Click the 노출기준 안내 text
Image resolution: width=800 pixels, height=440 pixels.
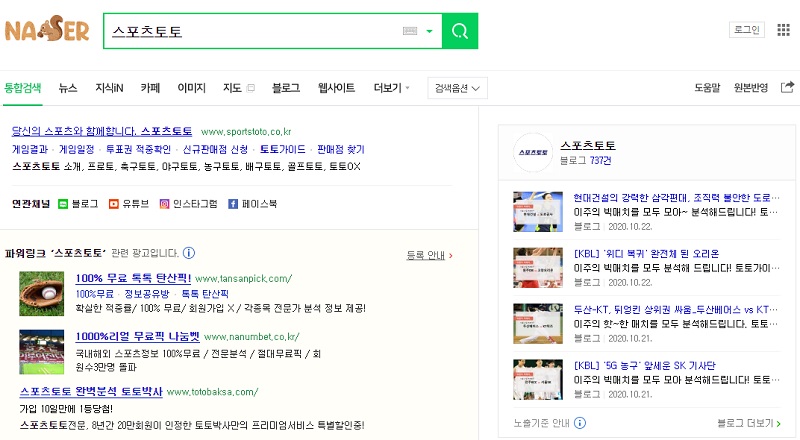tap(541, 423)
